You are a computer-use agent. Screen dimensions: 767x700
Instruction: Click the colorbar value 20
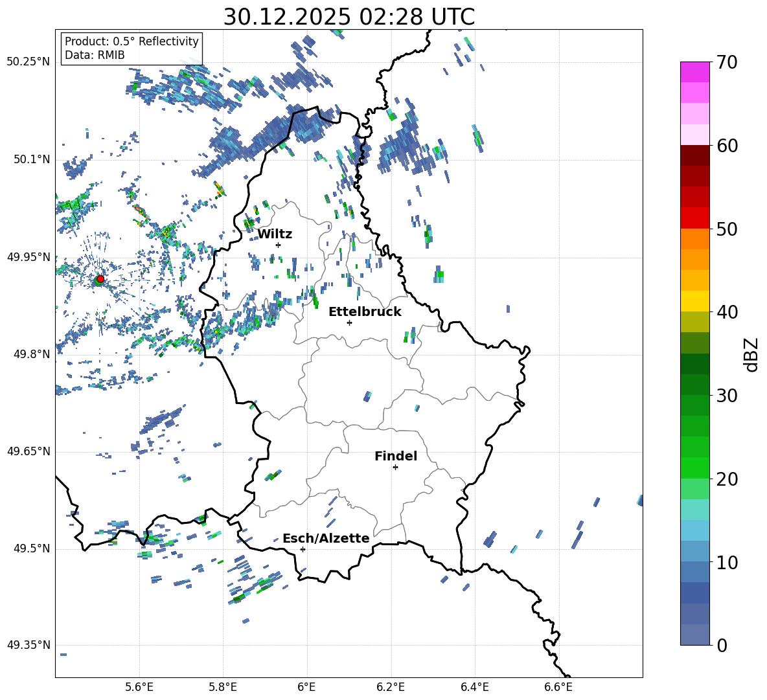[x=727, y=479]
